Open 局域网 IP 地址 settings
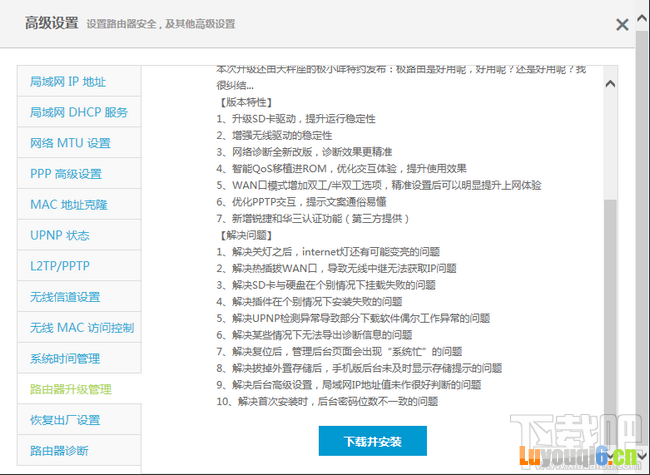Image resolution: width=650 pixels, height=475 pixels. tap(79, 81)
